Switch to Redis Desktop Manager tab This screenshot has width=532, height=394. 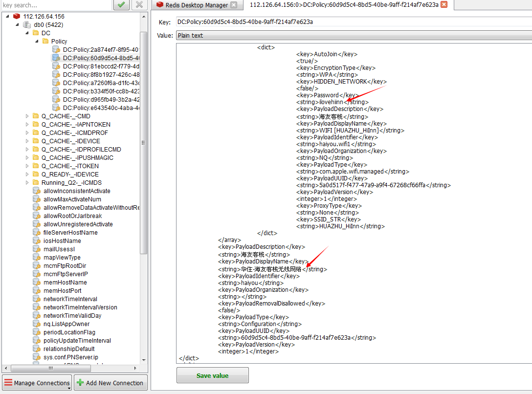click(x=197, y=5)
